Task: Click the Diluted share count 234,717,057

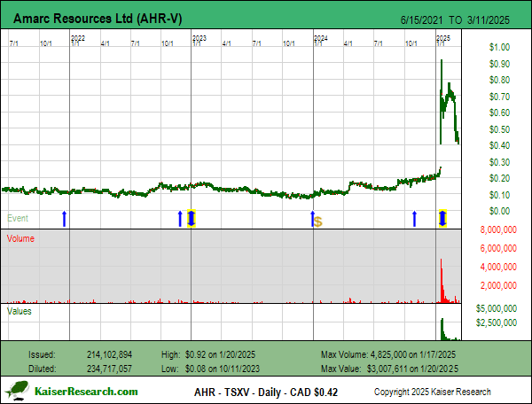Action: (109, 369)
